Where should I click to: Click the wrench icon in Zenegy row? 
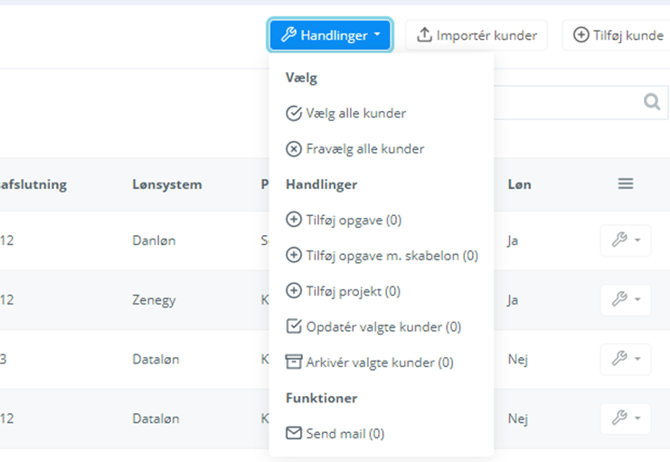(x=625, y=299)
